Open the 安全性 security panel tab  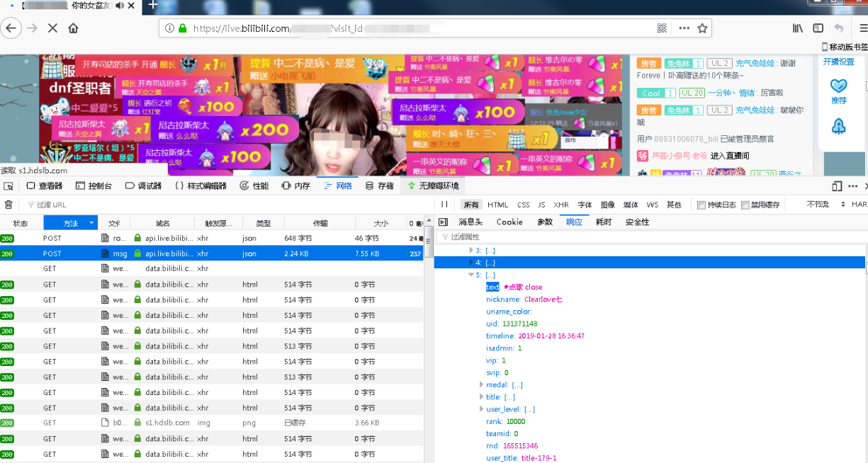(x=637, y=222)
